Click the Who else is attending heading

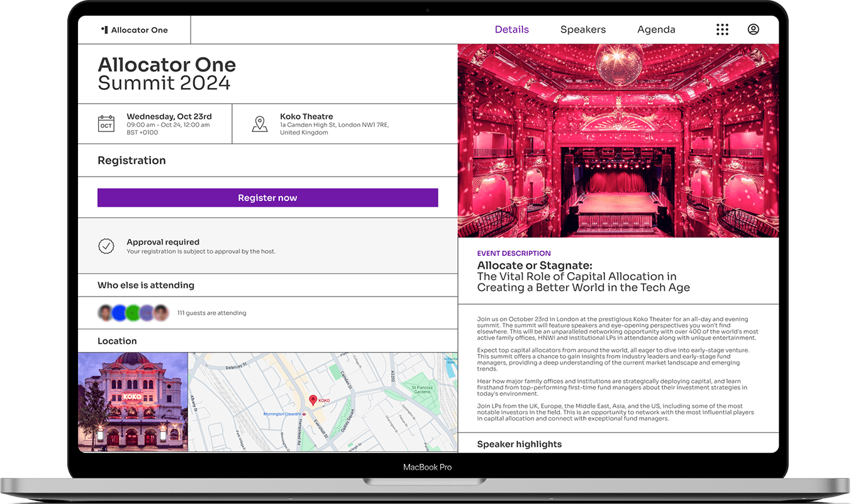click(x=146, y=285)
